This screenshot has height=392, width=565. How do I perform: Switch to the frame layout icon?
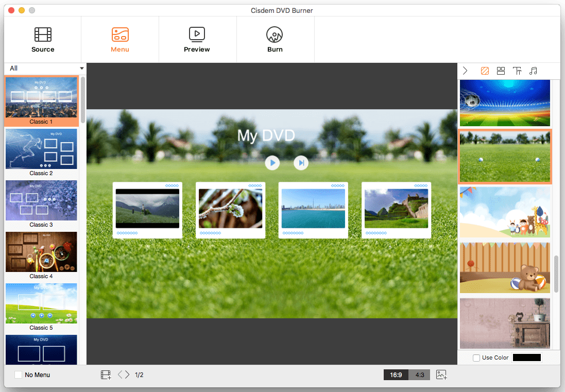(x=501, y=71)
